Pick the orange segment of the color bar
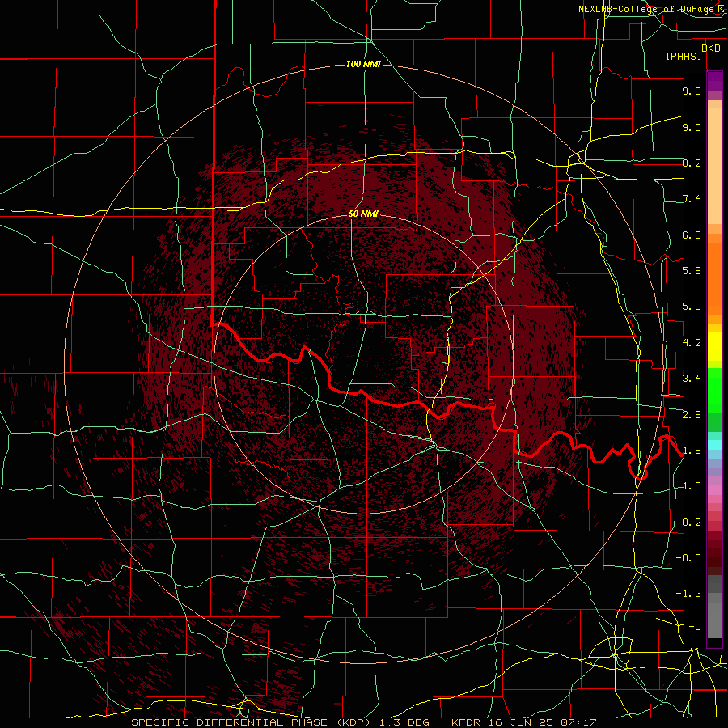The width and height of the screenshot is (728, 728). [x=714, y=280]
